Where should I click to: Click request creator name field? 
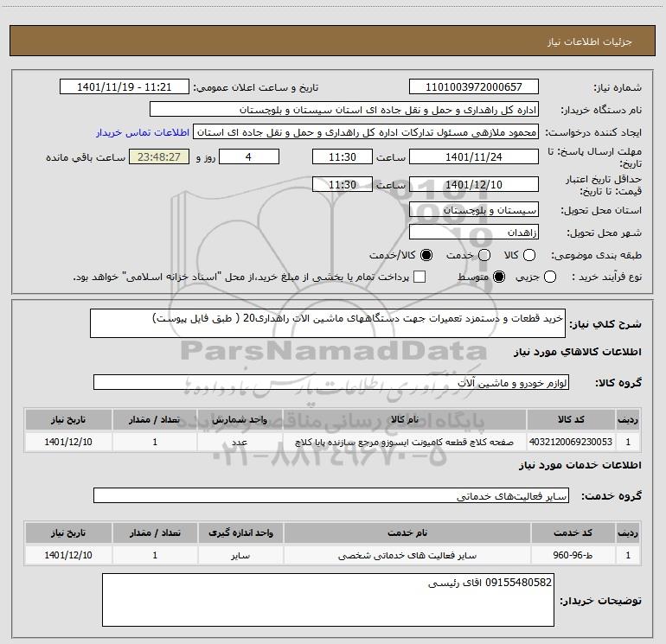[x=366, y=132]
